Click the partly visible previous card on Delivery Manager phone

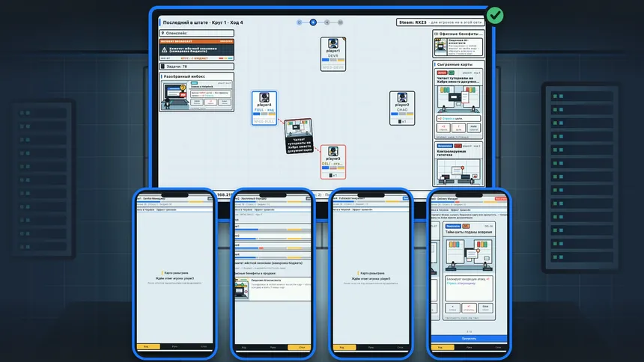[x=434, y=271]
